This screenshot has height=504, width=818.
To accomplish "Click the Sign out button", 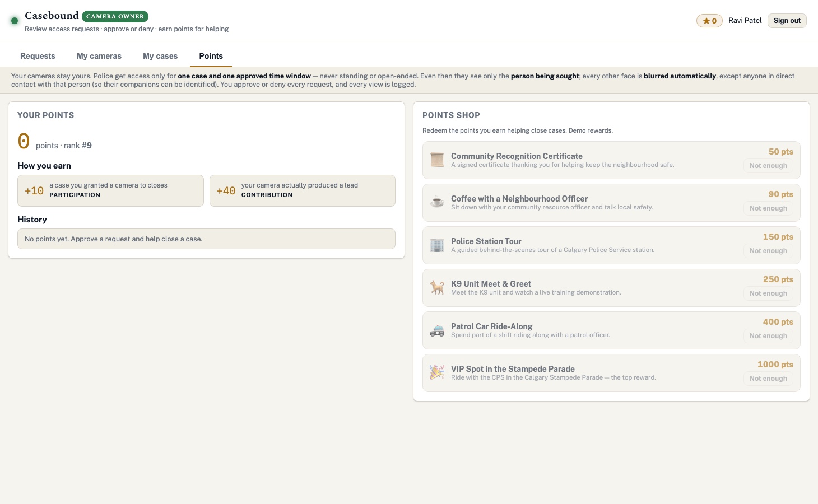I will point(787,21).
